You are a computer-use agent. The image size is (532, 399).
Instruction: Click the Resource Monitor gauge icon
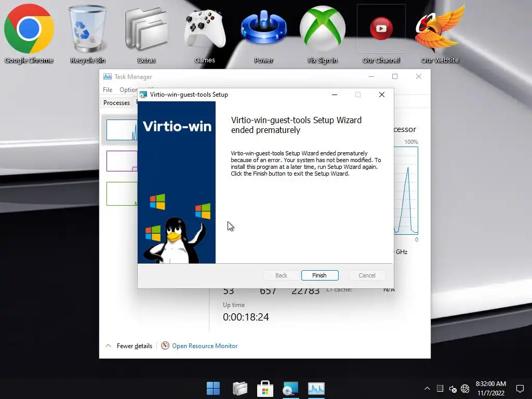(165, 345)
